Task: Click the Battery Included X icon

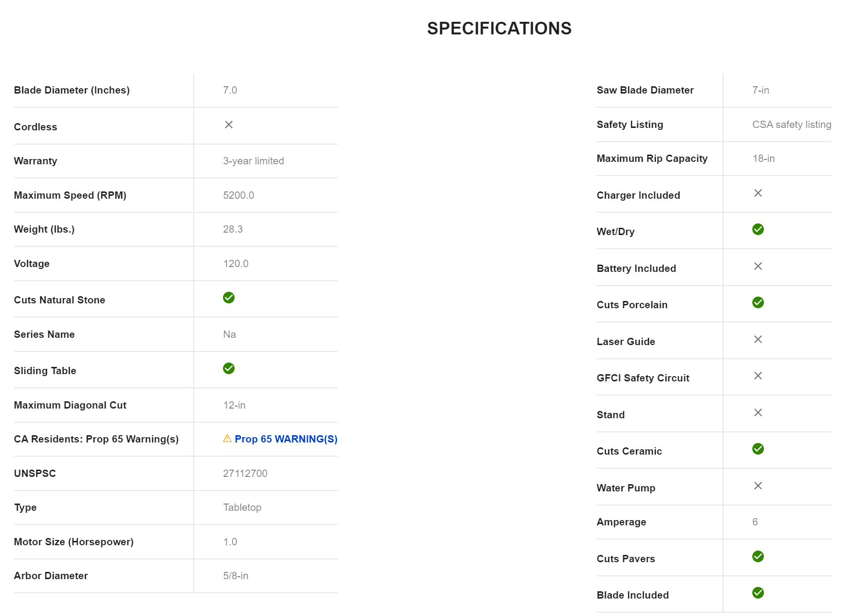Action: click(x=758, y=266)
